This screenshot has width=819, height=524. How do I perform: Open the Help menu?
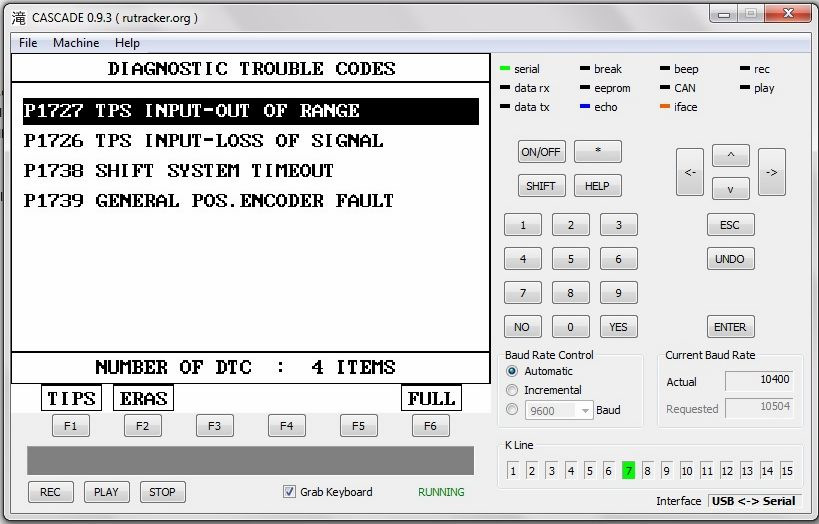(x=127, y=43)
